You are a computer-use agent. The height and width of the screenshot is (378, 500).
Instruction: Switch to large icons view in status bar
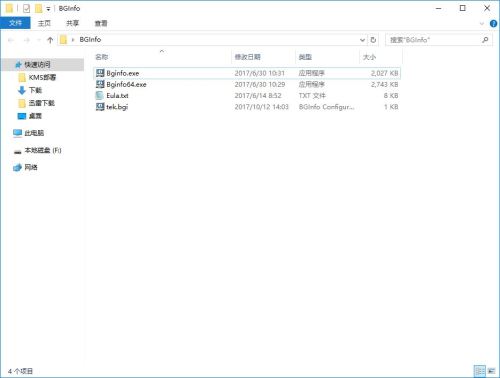(491, 371)
